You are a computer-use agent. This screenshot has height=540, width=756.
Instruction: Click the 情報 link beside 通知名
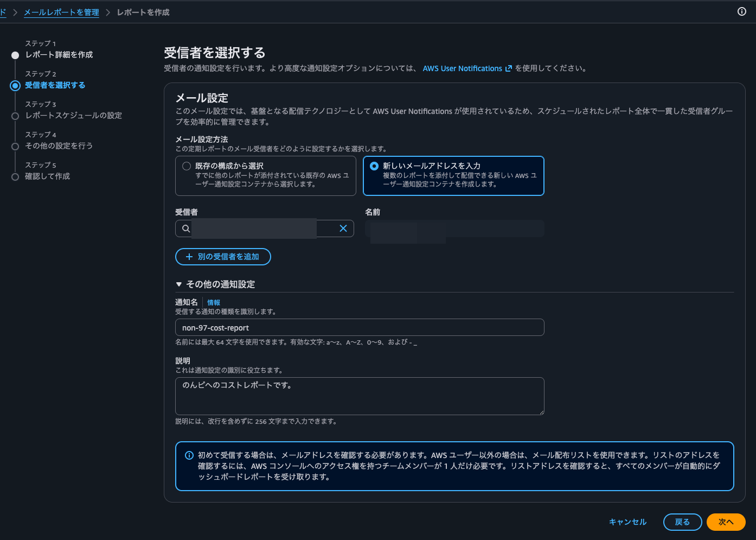(213, 302)
